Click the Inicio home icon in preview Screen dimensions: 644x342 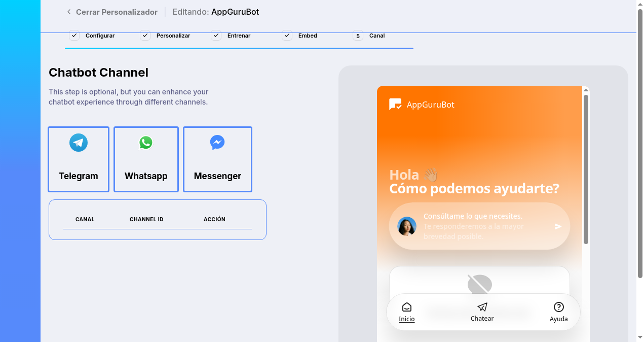point(406,307)
